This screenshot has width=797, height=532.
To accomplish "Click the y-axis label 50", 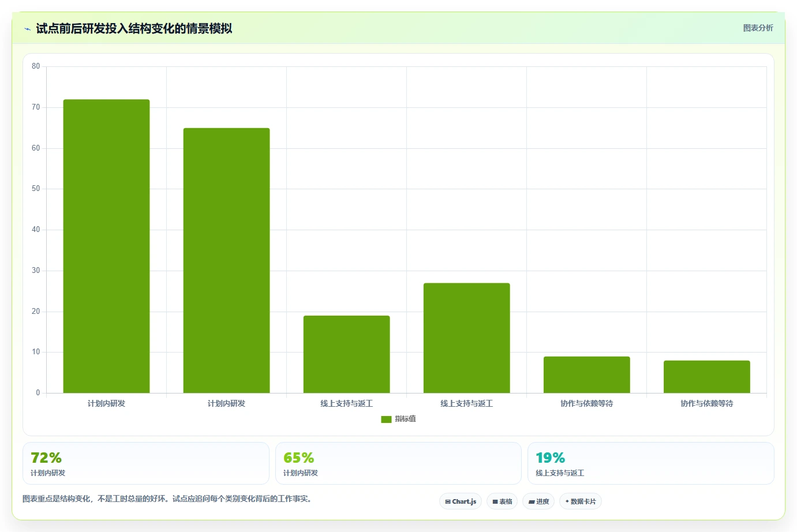I will [36, 189].
